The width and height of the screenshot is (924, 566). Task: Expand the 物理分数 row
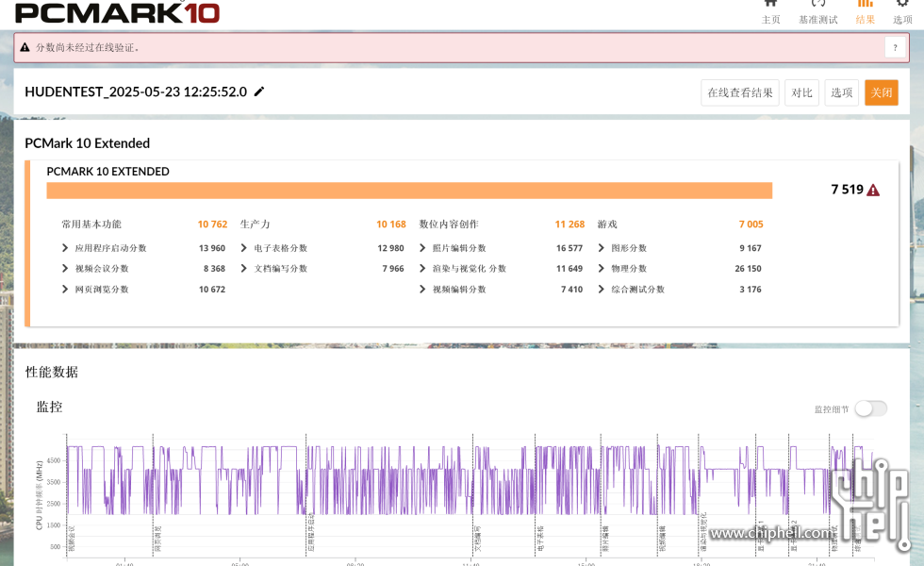pos(602,268)
